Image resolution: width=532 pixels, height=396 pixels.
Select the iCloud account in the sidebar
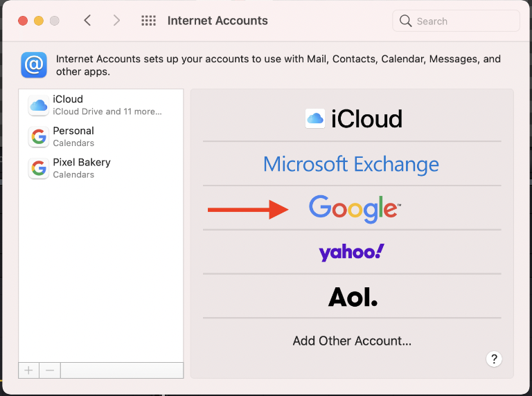pos(100,105)
